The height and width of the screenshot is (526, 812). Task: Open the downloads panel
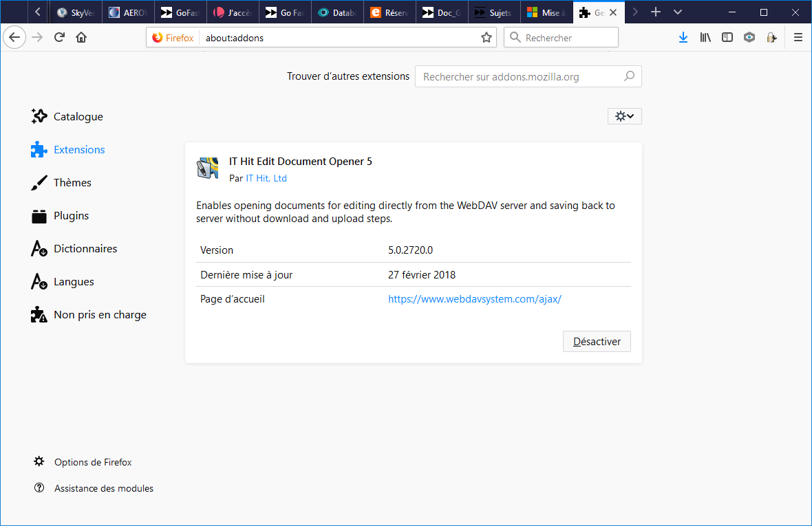point(683,38)
